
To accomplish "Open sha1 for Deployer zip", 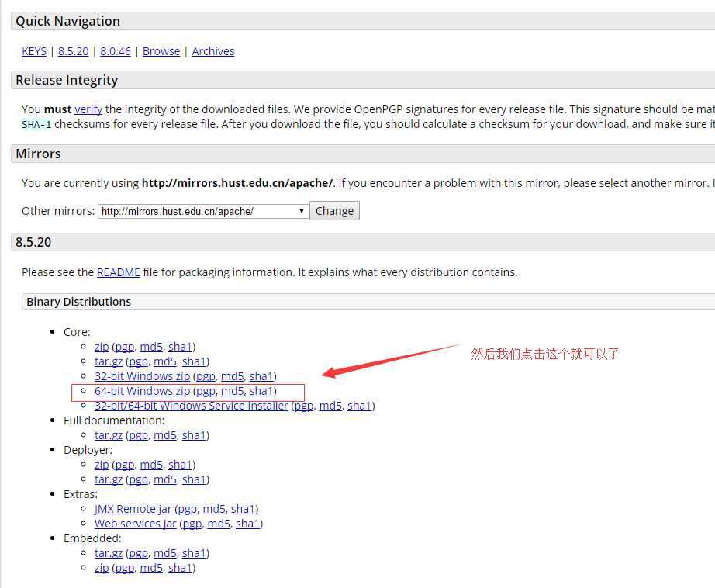I will tap(180, 465).
